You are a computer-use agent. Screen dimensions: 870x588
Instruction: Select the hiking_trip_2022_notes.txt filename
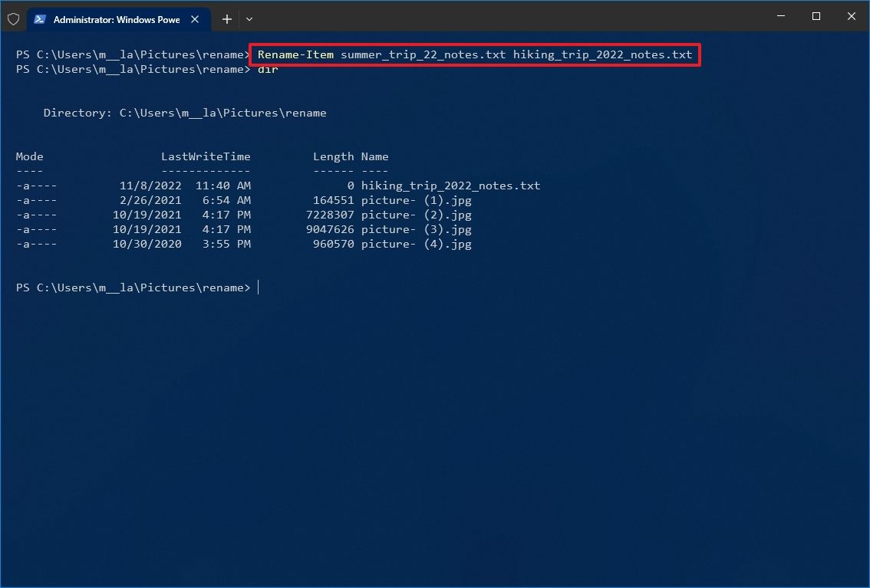coord(451,185)
